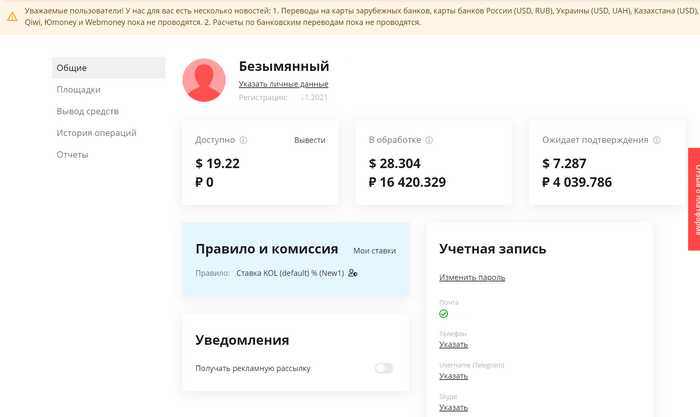Image resolution: width=700 pixels, height=417 pixels.
Task: Click the warning triangle icon in banner
Action: (10, 15)
